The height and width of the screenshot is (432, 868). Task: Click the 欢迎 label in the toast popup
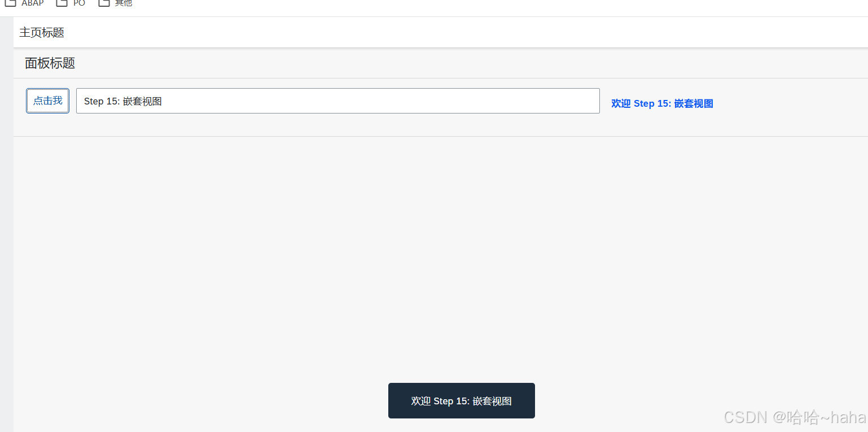(419, 400)
